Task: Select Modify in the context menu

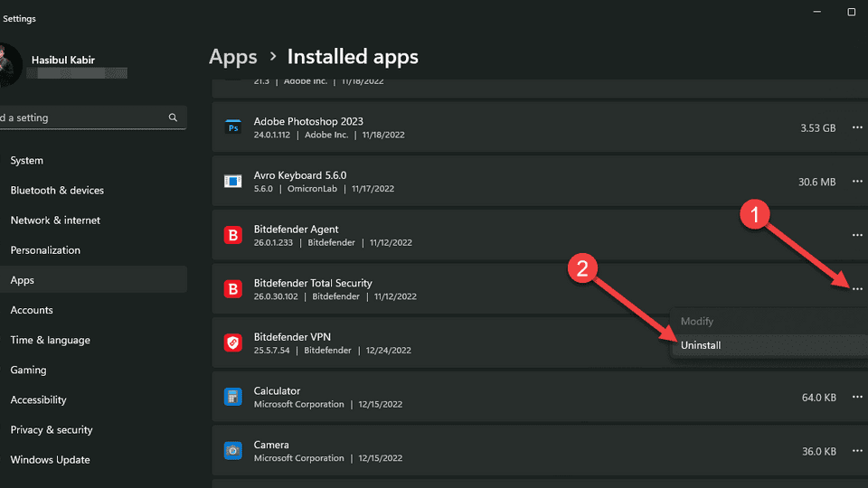Action: pos(769,322)
